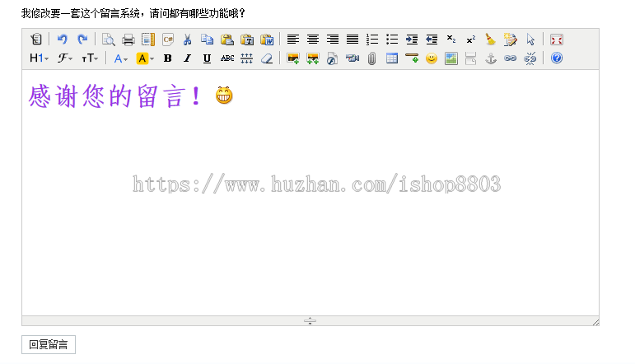
Task: Paste as plain text
Action: (247, 40)
